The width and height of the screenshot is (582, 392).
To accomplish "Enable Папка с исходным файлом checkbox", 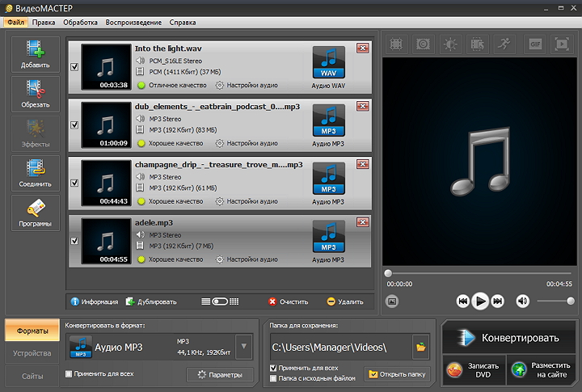I will 273,378.
